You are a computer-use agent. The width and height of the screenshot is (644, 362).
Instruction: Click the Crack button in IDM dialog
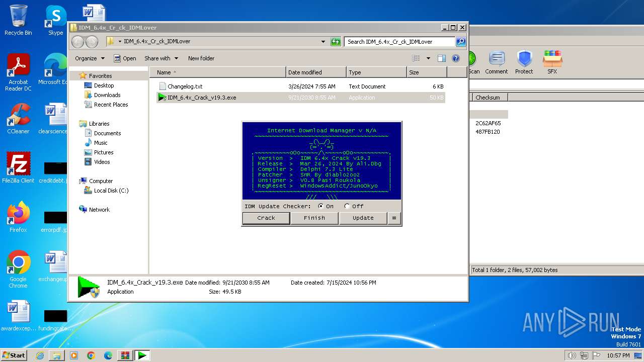click(x=266, y=218)
